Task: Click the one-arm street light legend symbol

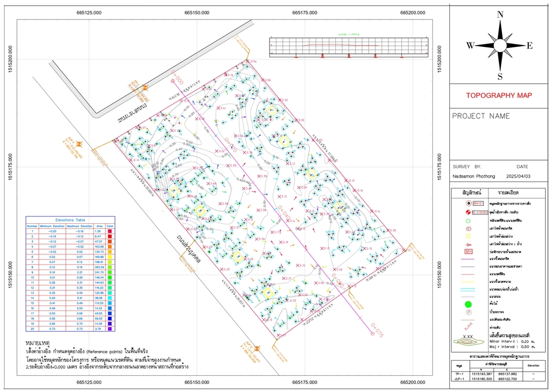Action: tap(469, 244)
